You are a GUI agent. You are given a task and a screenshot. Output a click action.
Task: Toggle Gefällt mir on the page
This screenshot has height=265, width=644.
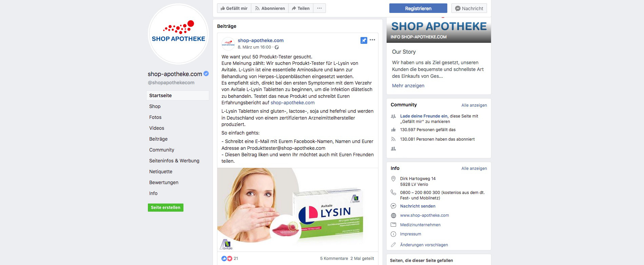tap(234, 8)
